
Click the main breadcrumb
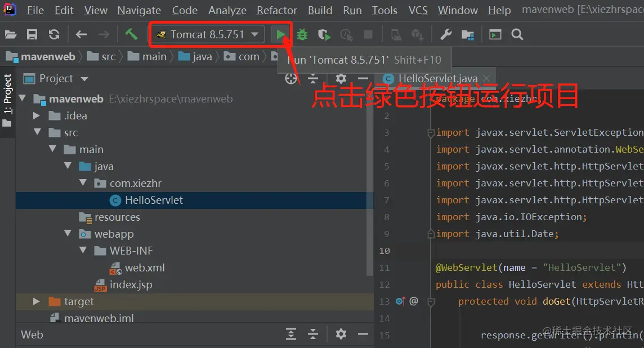(x=147, y=57)
